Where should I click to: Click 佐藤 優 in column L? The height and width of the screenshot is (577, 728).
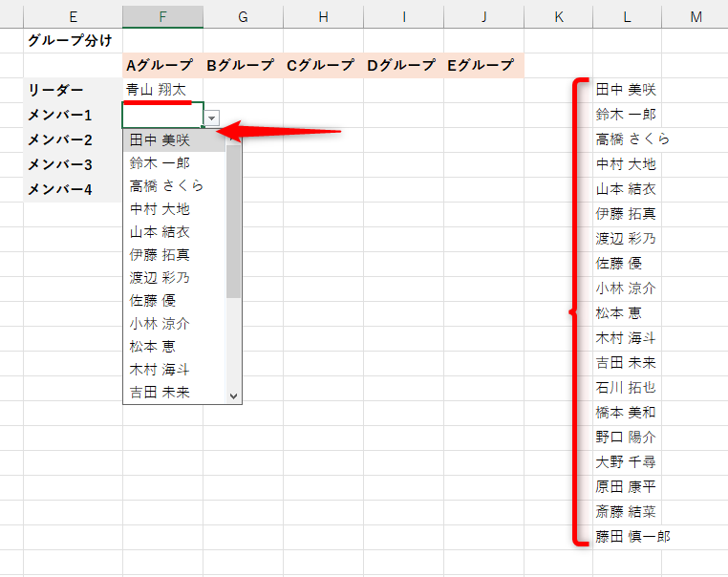pos(628,264)
